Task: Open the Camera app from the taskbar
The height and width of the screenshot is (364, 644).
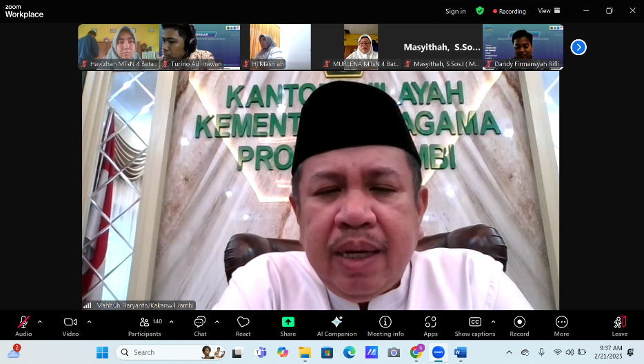Action: [394, 352]
